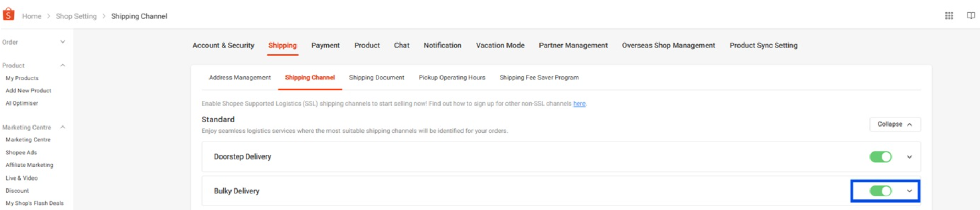Open Affiliate Marketing in sidebar

[29, 165]
